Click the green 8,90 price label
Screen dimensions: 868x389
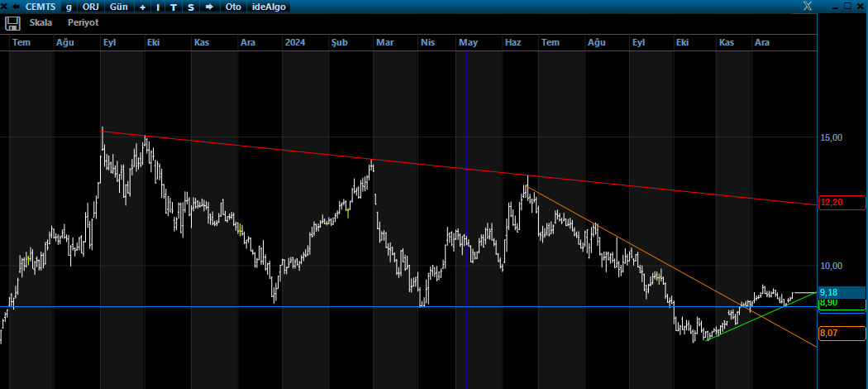pos(842,304)
